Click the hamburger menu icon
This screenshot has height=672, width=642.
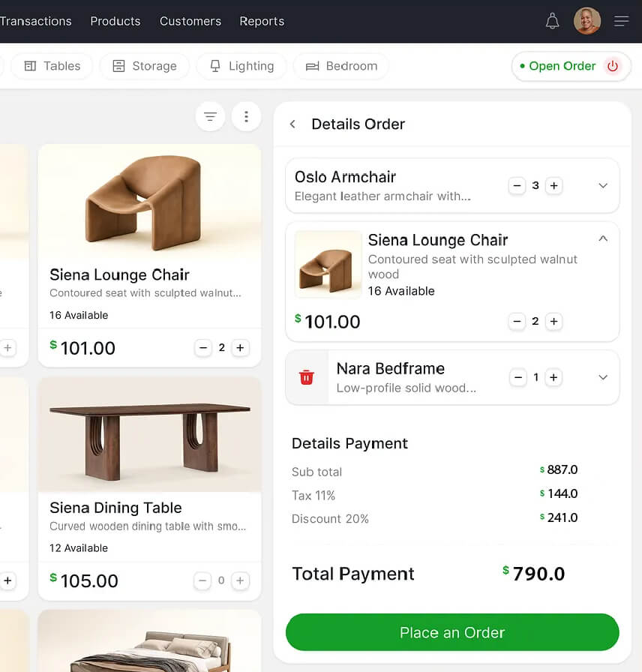pyautogui.click(x=622, y=21)
